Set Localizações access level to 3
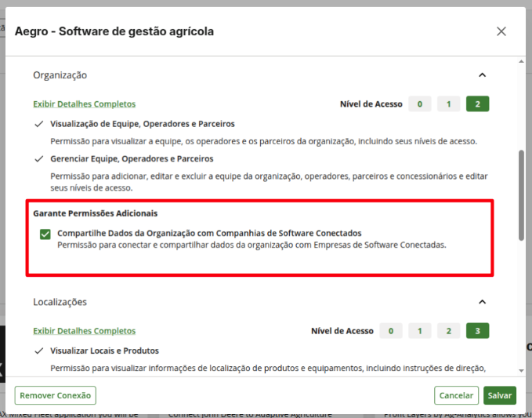The image size is (532, 418). pos(477,331)
